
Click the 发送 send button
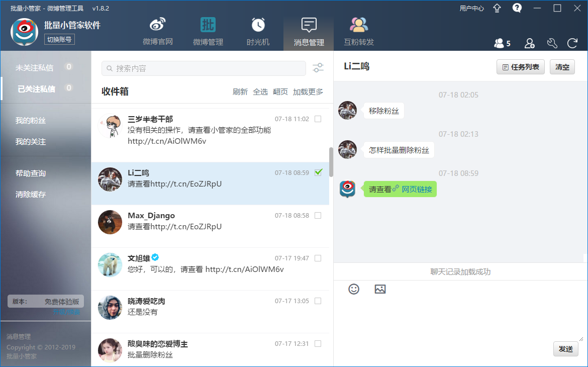point(565,349)
